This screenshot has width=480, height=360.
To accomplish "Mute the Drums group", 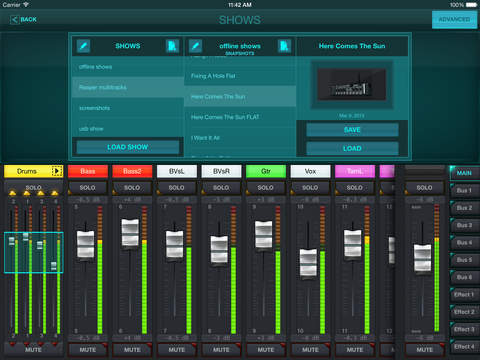I will [x=33, y=350].
